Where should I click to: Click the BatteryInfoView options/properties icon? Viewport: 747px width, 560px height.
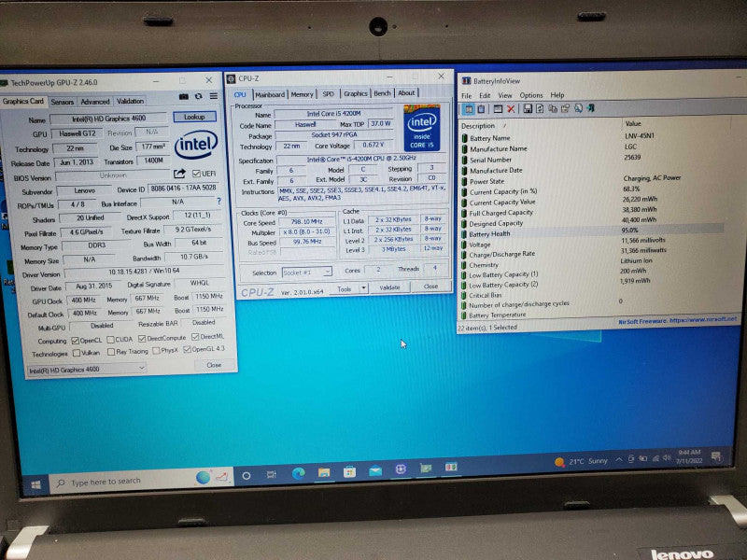pos(565,108)
